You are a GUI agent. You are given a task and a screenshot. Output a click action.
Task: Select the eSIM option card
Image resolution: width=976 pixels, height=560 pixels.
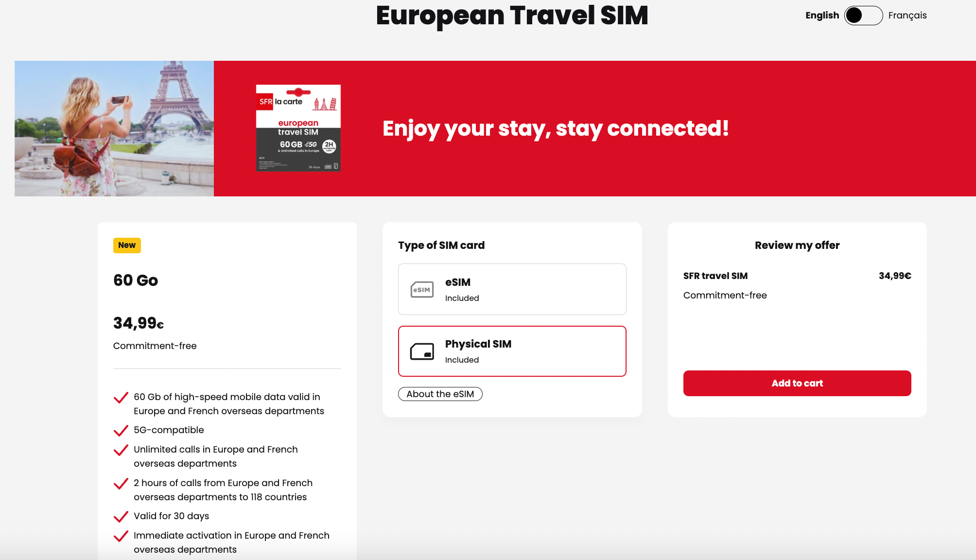[x=512, y=289]
